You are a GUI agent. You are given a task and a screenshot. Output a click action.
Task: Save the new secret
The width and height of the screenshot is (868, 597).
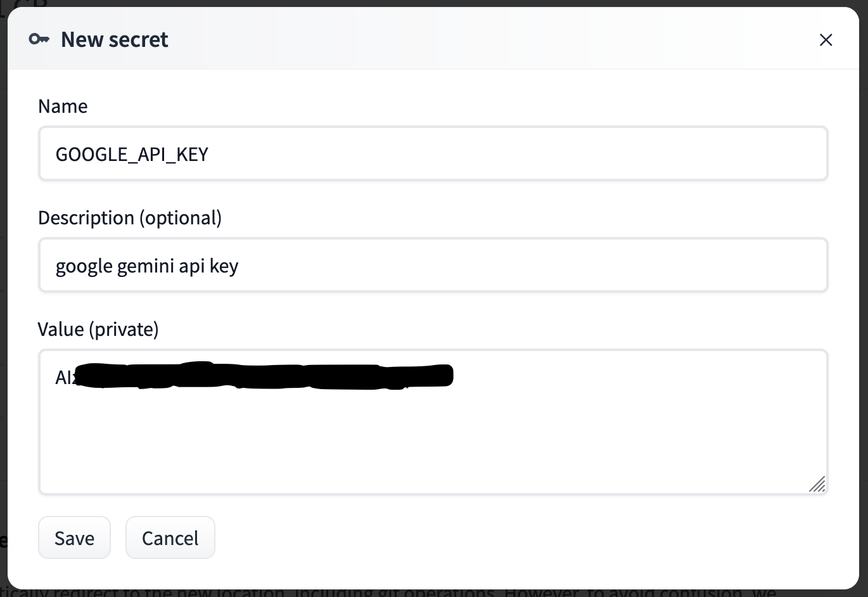[x=74, y=537]
